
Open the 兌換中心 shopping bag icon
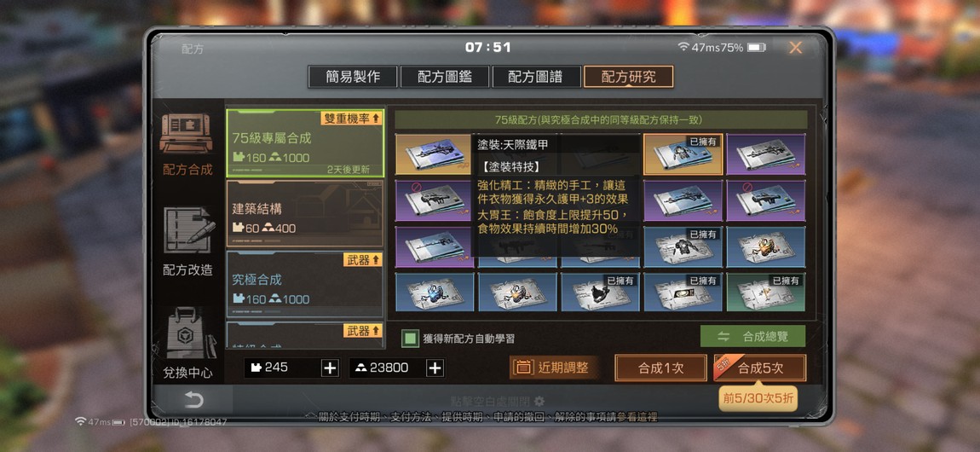pos(188,333)
